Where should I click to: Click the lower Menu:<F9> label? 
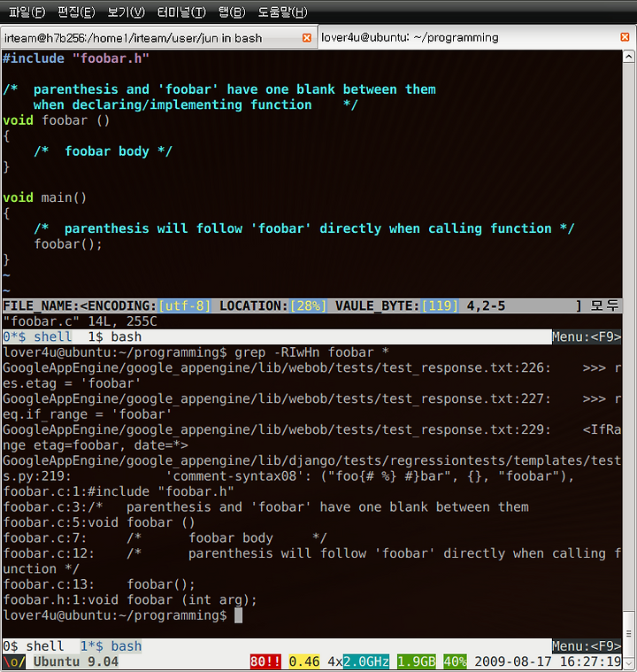587,645
